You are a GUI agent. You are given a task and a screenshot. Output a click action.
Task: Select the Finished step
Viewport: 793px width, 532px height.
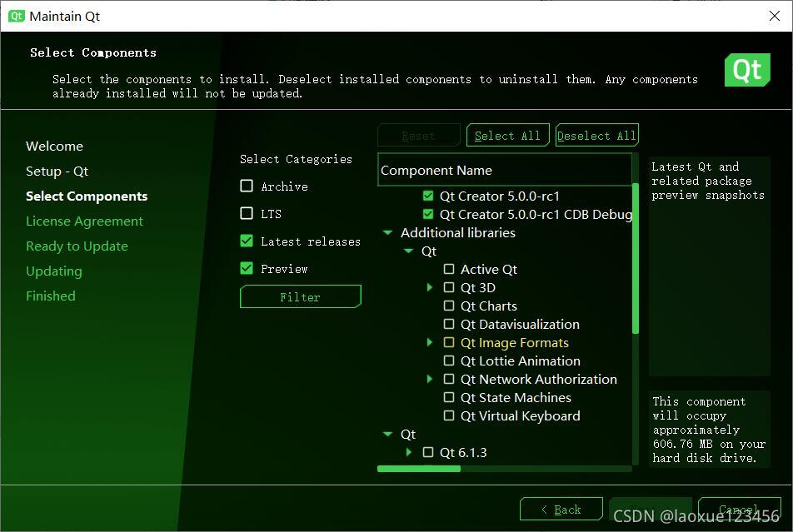51,296
